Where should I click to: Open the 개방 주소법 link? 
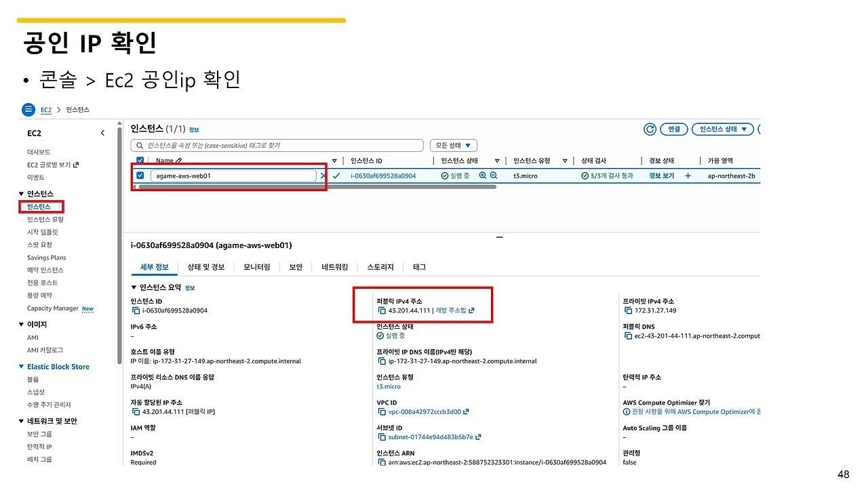point(454,310)
